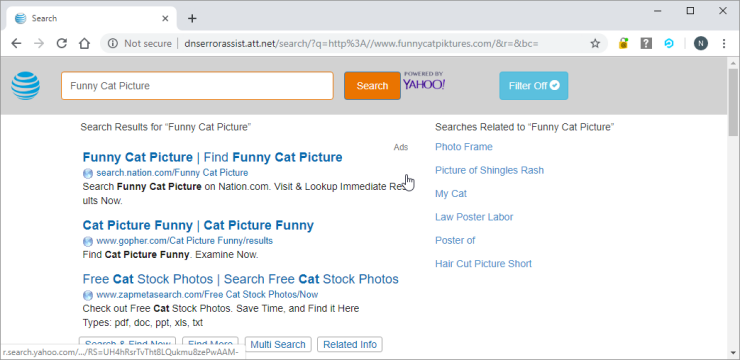Image resolution: width=740 pixels, height=360 pixels.
Task: Click the address bar URL
Action: [x=361, y=43]
